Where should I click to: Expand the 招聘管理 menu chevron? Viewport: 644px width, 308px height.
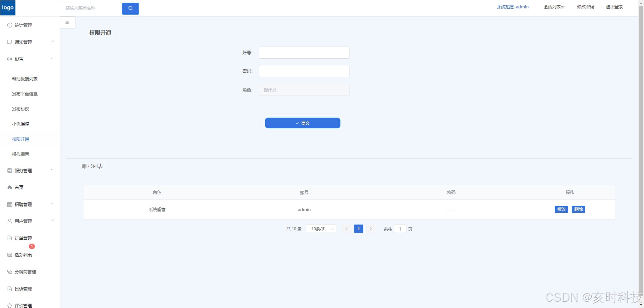[52, 204]
